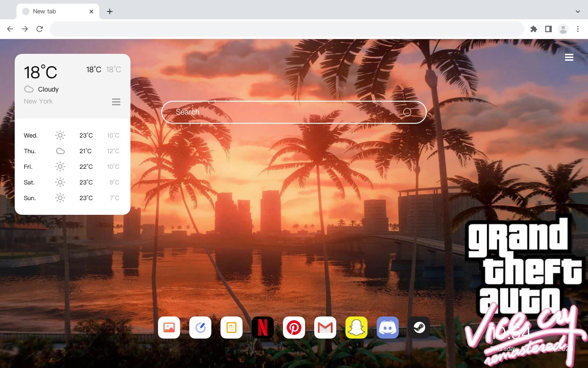588x368 pixels.
Task: Open the gallery image shortcut icon
Action: 169,328
